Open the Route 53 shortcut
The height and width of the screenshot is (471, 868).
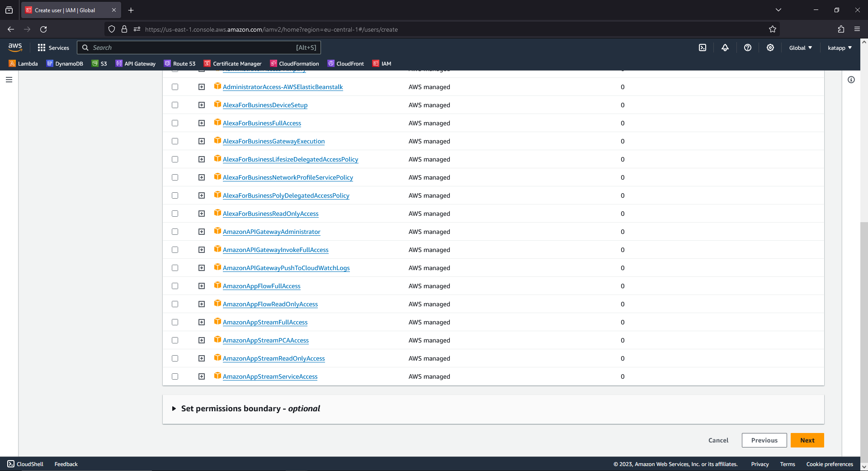click(180, 63)
